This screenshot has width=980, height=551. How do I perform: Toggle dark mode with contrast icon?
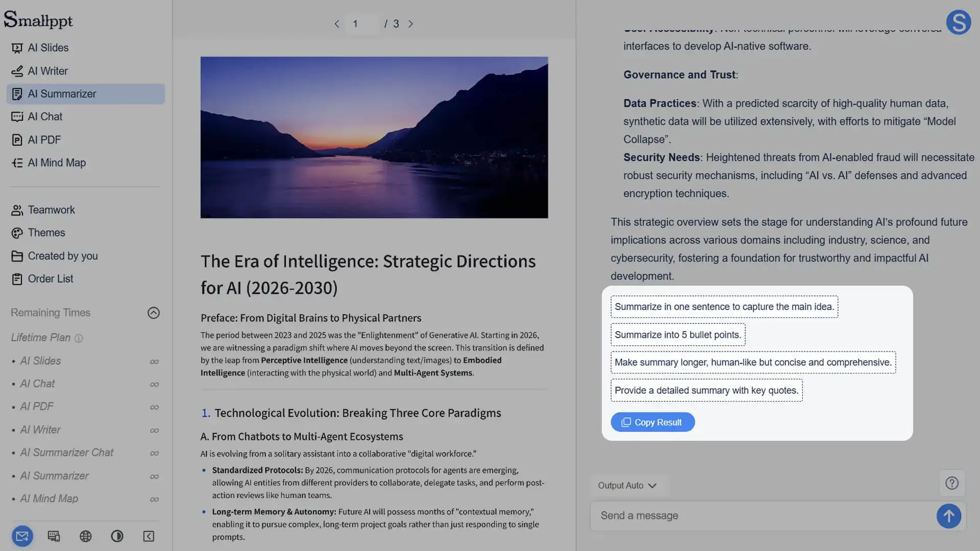117,536
